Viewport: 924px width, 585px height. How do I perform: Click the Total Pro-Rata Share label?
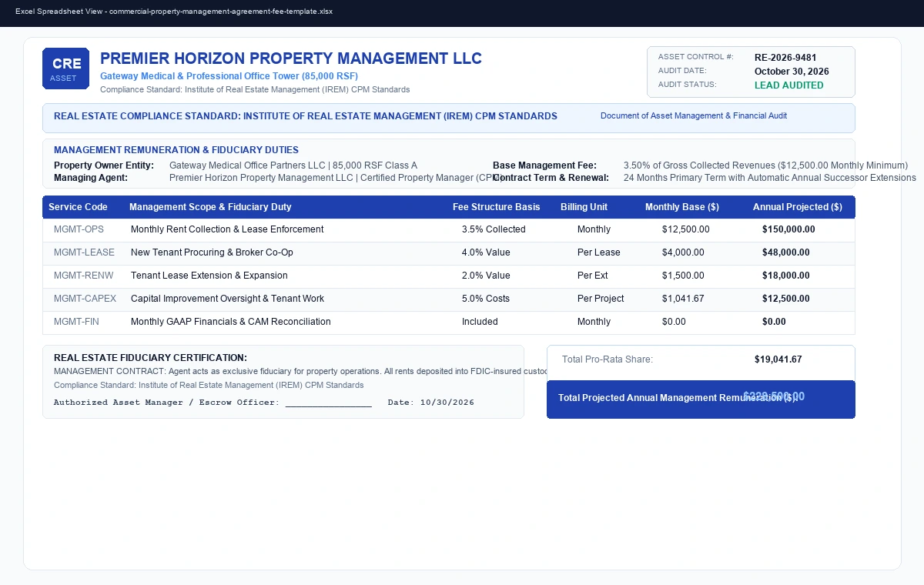[x=608, y=359]
